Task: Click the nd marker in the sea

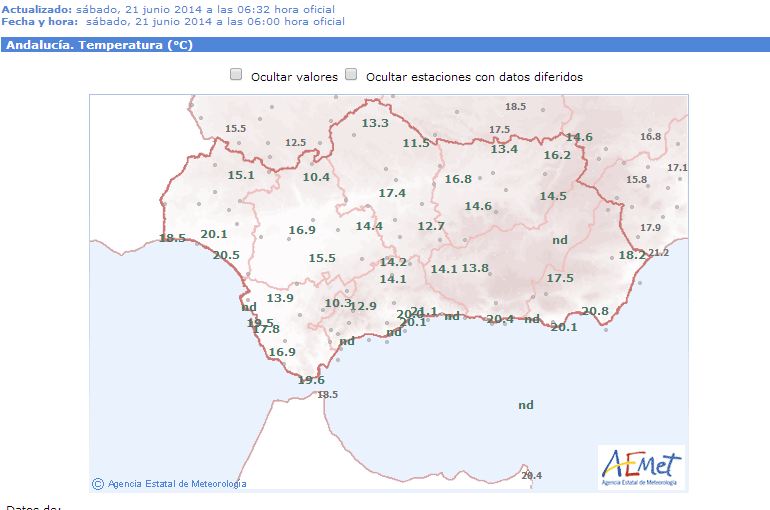Action: (x=526, y=405)
